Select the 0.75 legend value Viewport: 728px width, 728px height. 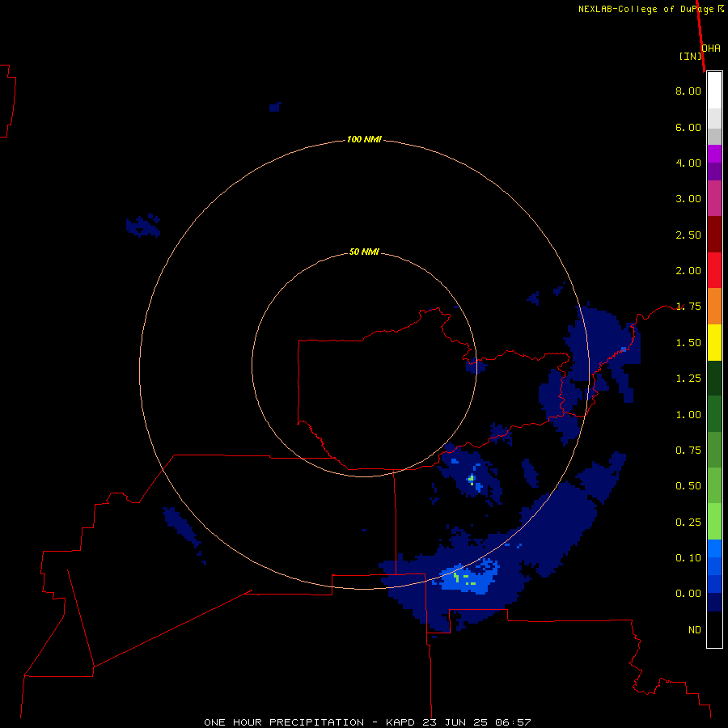coord(688,451)
